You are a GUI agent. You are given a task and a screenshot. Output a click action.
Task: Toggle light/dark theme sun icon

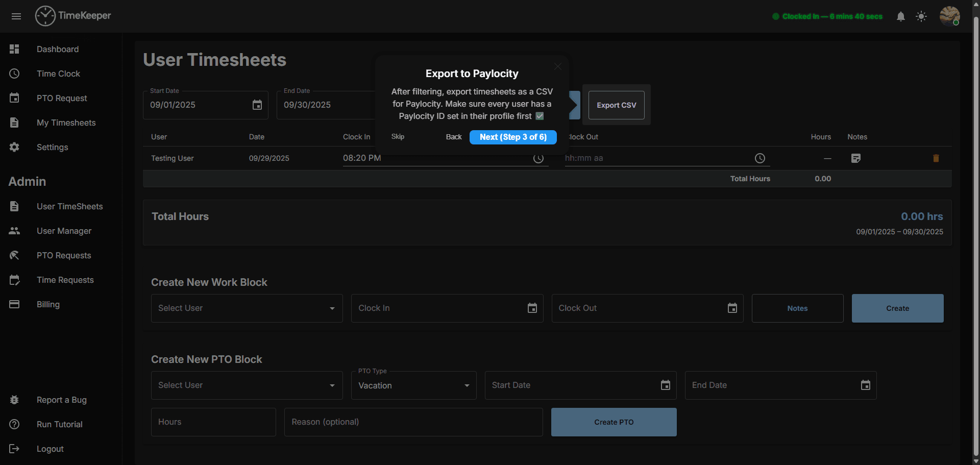[921, 16]
